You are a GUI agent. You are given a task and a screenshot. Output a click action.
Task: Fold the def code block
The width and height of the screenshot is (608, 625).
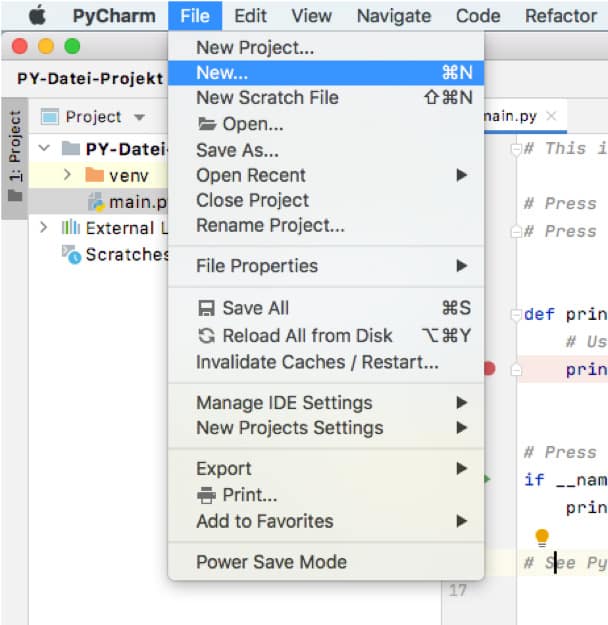pos(516,315)
